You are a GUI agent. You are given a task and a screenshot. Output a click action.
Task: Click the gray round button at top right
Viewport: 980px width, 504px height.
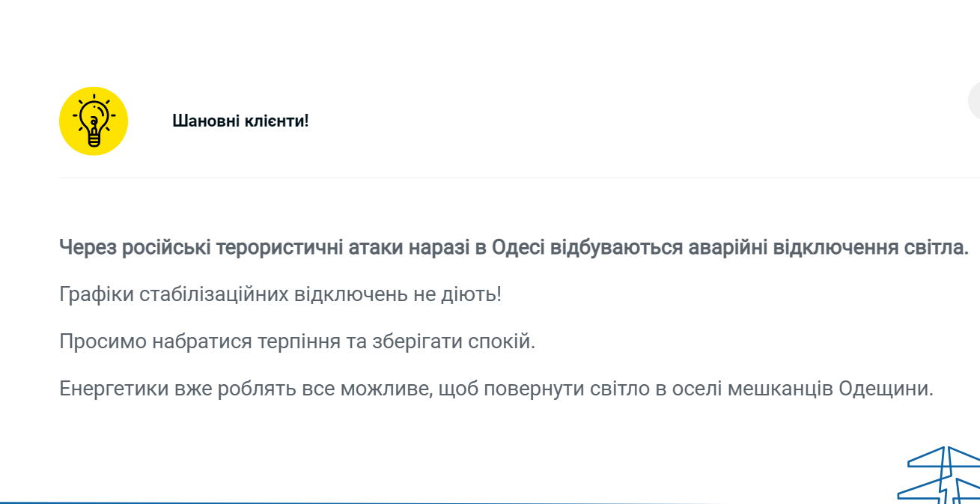pyautogui.click(x=974, y=102)
